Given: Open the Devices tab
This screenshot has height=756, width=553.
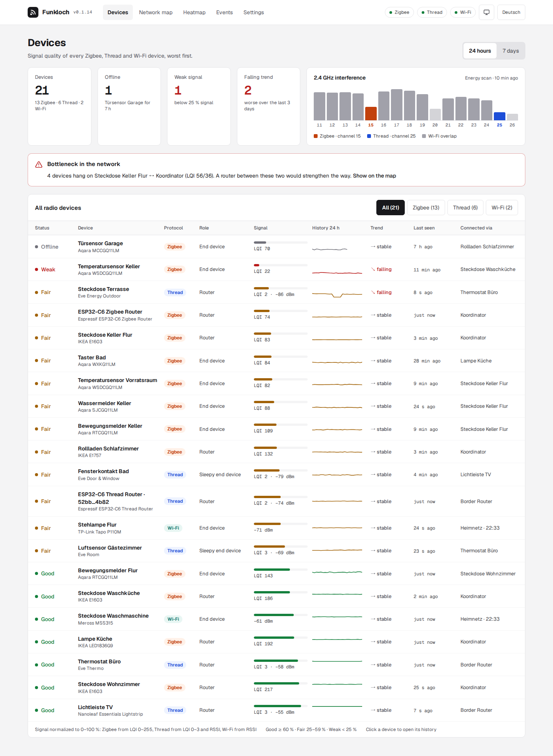Looking at the screenshot, I should tap(118, 12).
